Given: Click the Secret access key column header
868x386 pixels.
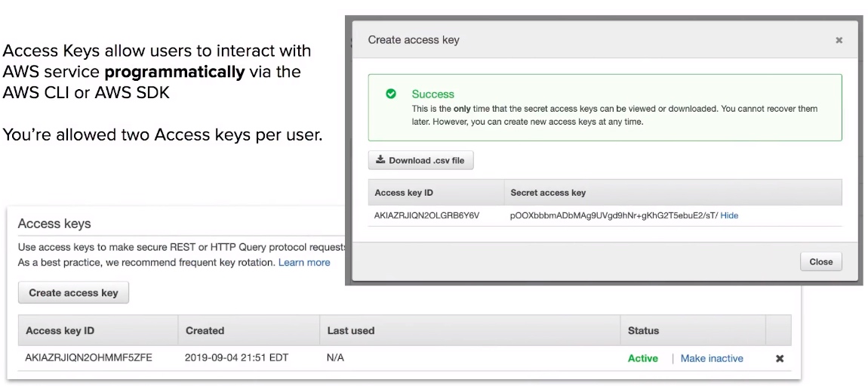Looking at the screenshot, I should [x=548, y=193].
